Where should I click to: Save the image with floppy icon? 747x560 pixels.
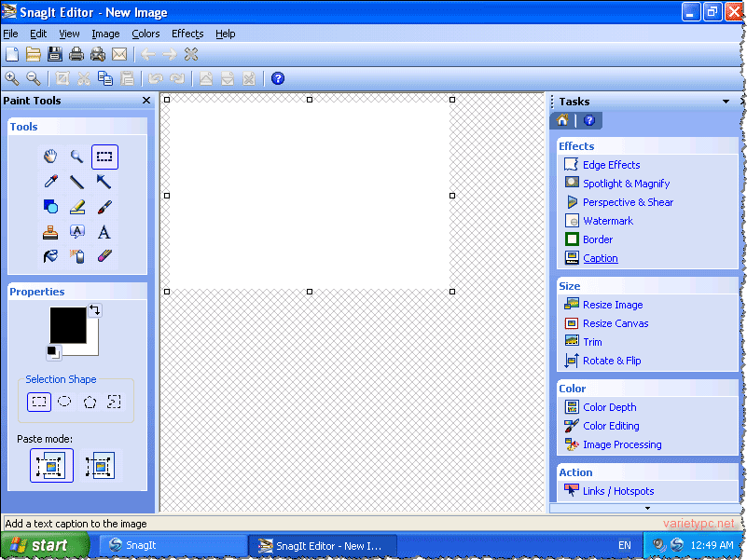coord(55,54)
